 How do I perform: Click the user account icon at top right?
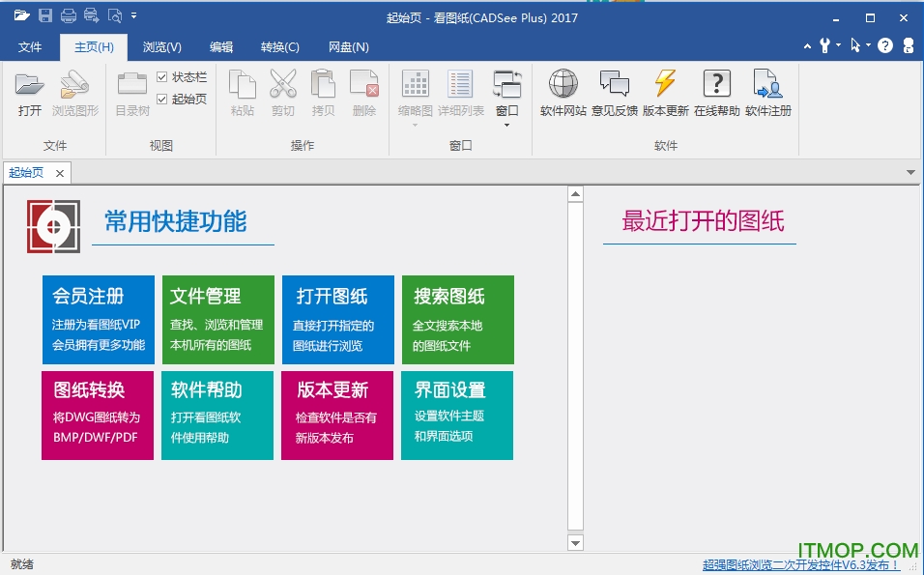point(909,45)
